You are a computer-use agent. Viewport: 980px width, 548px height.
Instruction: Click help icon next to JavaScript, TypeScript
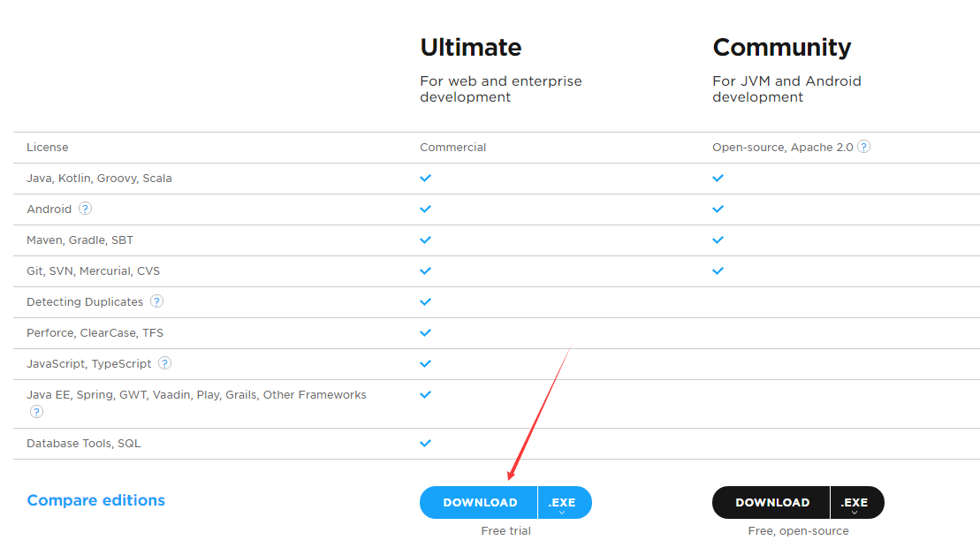click(164, 363)
